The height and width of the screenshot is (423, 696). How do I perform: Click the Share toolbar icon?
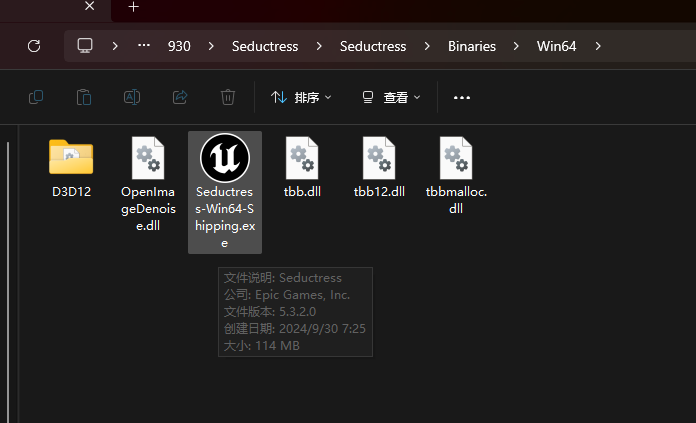point(180,97)
